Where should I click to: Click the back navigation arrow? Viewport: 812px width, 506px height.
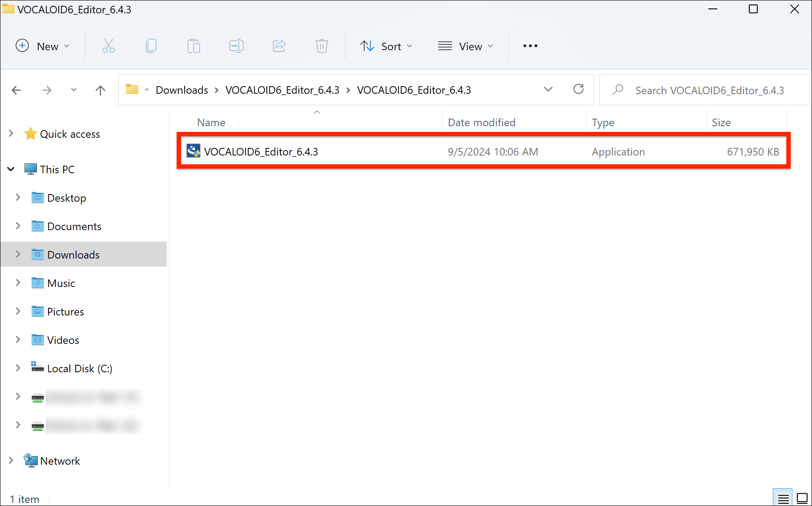click(16, 90)
